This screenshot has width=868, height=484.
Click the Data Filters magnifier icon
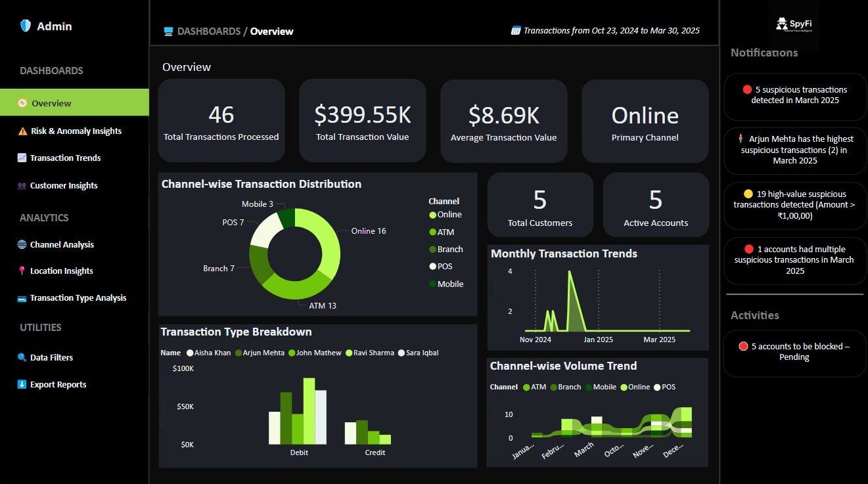(20, 357)
